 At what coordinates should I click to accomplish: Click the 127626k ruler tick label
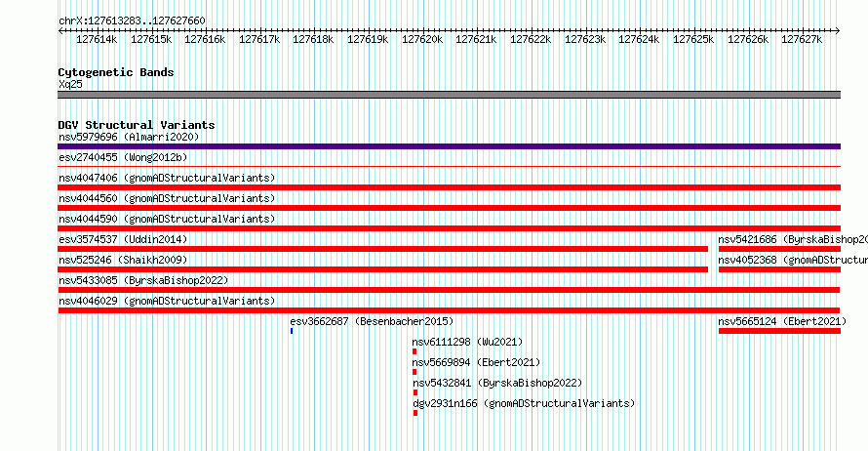tap(748, 40)
